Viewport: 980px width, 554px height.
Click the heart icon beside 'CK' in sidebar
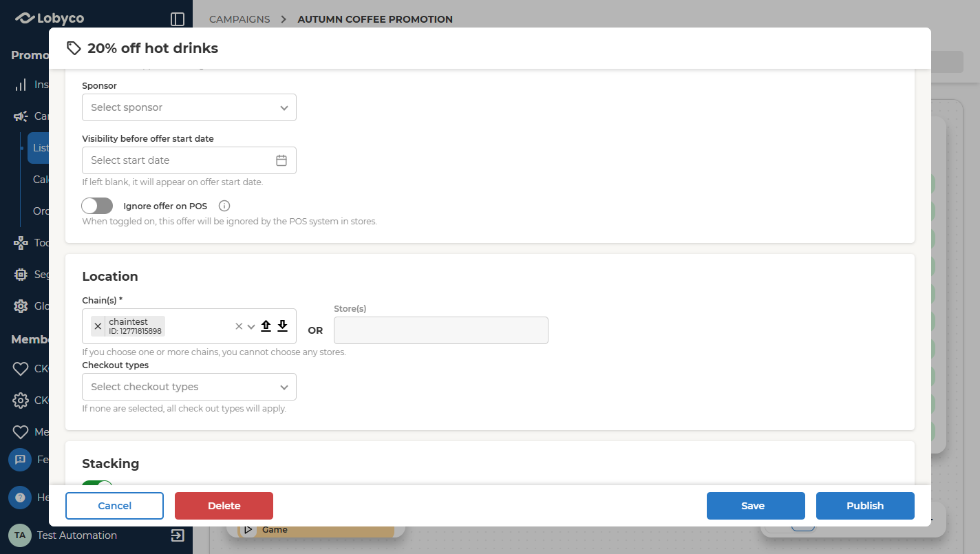click(21, 369)
